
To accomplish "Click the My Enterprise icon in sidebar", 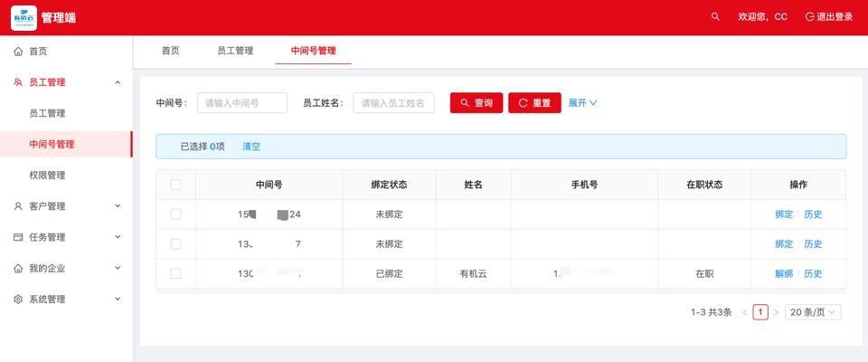I will [18, 269].
